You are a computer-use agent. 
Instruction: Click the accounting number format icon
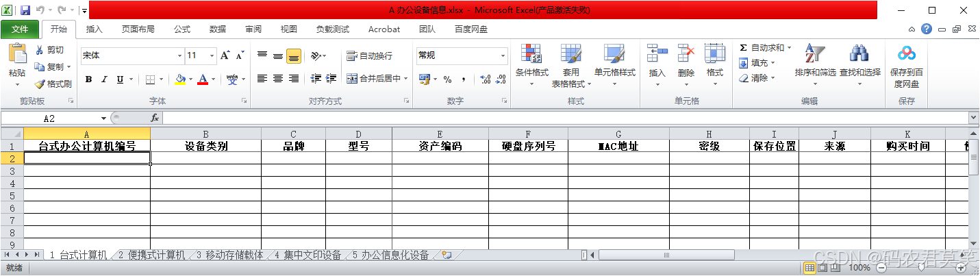point(423,79)
